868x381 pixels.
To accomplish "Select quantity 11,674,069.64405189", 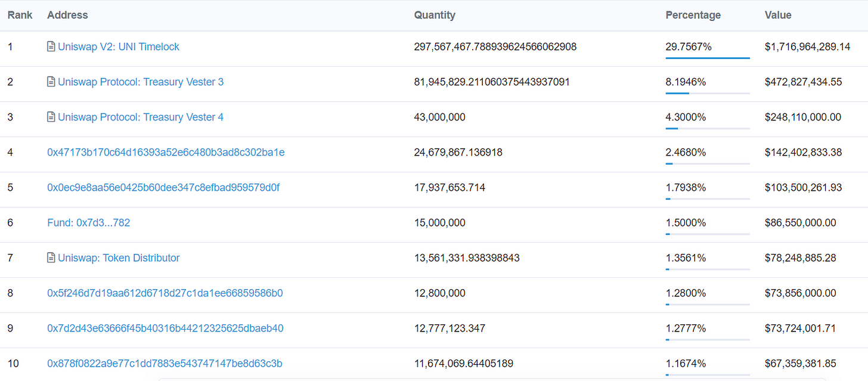I will [x=464, y=363].
